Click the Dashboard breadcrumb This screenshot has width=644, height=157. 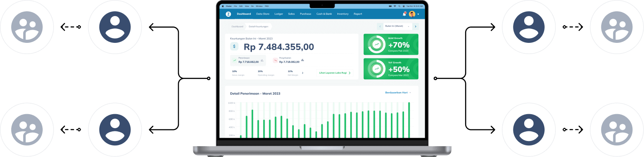237,26
